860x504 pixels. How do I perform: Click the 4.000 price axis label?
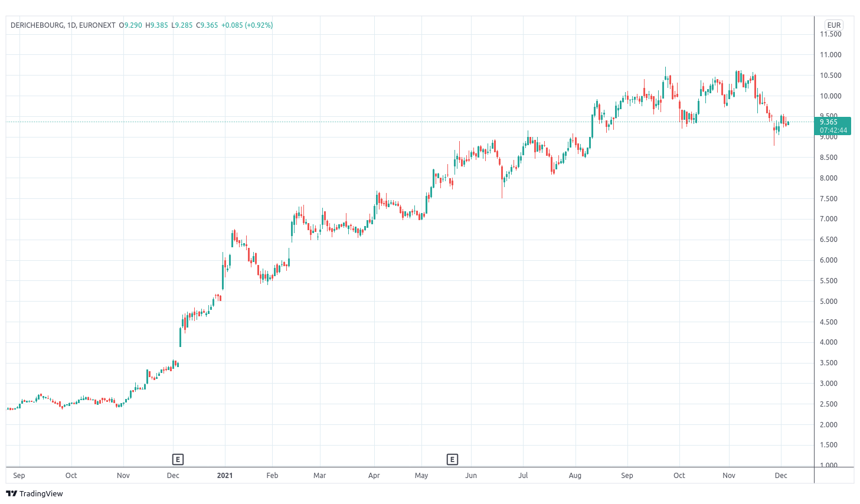click(x=829, y=342)
